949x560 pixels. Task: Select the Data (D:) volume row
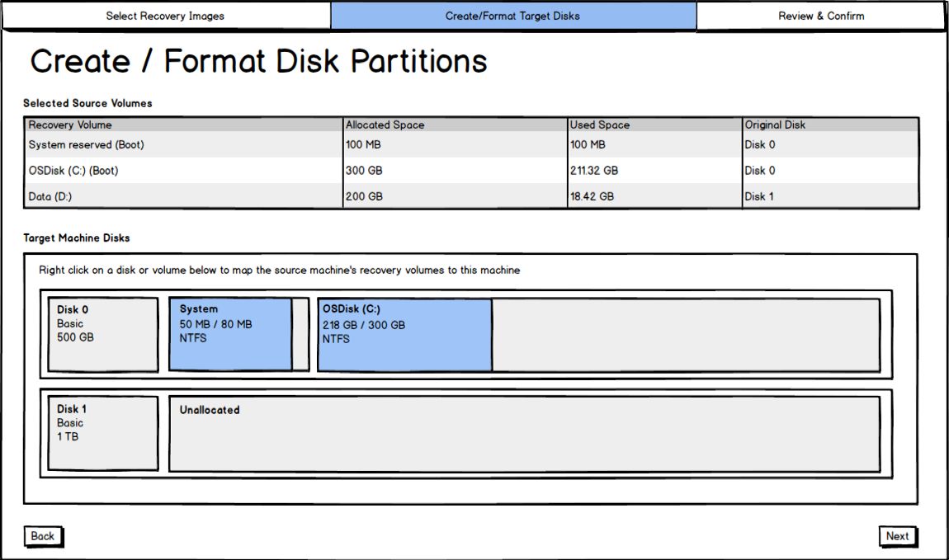182,196
